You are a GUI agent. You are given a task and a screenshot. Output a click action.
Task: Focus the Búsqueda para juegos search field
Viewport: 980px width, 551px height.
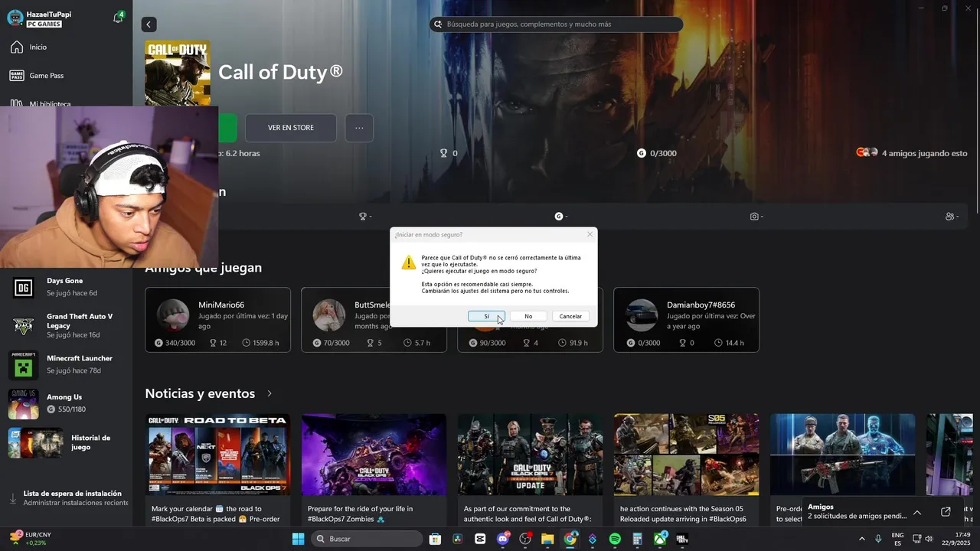556,24
